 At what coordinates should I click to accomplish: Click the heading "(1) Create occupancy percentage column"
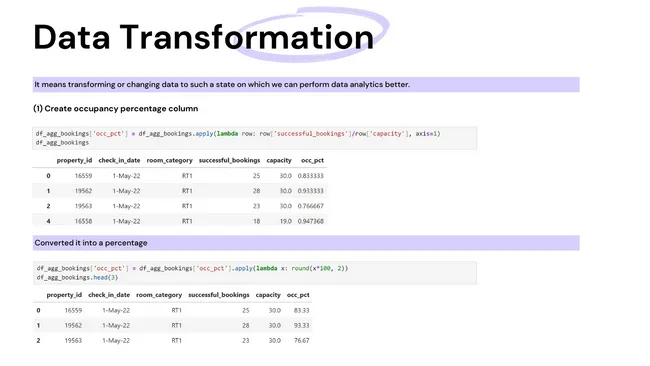(x=116, y=109)
